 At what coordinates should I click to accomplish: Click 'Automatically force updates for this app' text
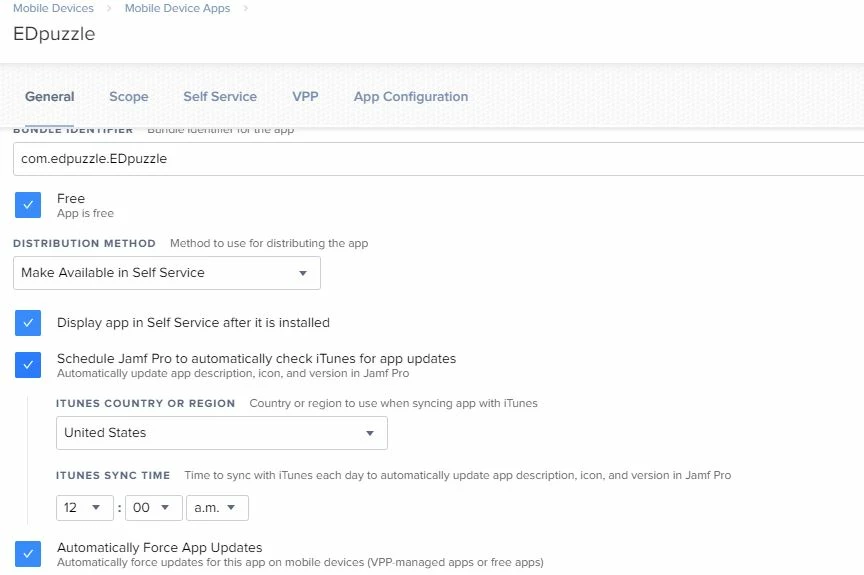tap(300, 562)
